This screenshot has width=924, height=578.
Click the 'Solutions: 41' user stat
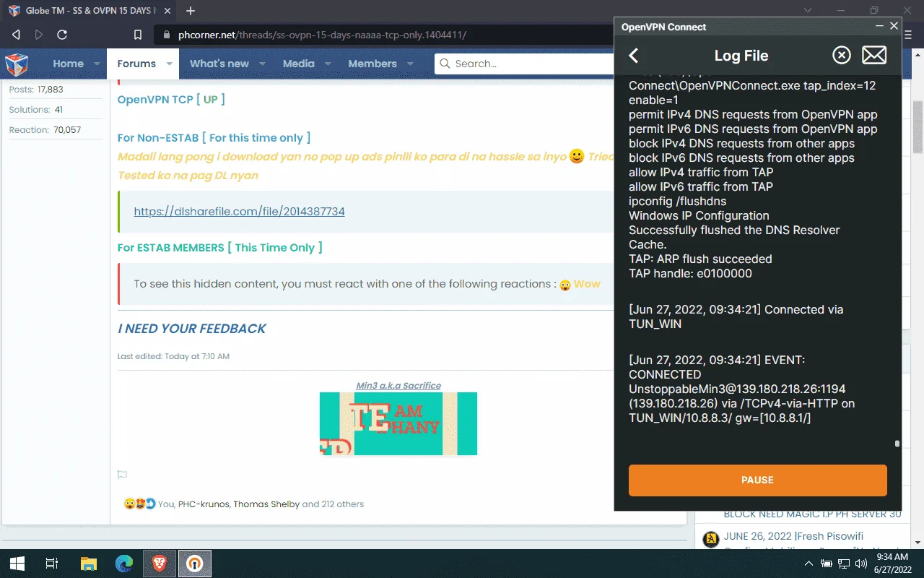pyautogui.click(x=36, y=110)
